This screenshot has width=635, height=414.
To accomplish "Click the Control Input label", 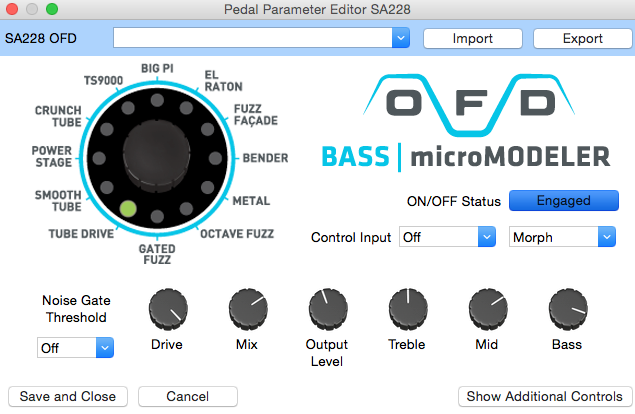I will point(351,237).
